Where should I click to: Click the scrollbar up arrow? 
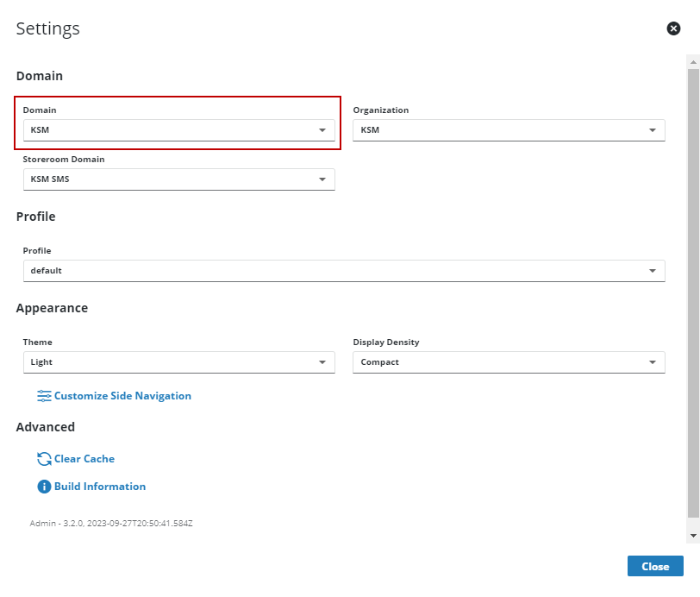(693, 62)
